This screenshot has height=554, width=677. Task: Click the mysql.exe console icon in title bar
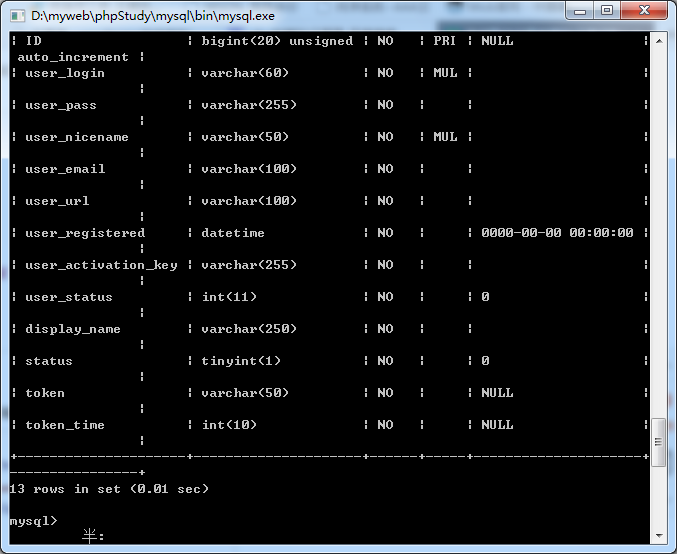coord(18,16)
